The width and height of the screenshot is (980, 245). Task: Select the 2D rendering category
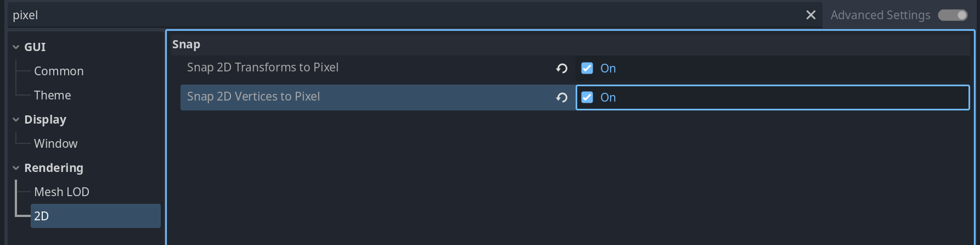click(42, 216)
